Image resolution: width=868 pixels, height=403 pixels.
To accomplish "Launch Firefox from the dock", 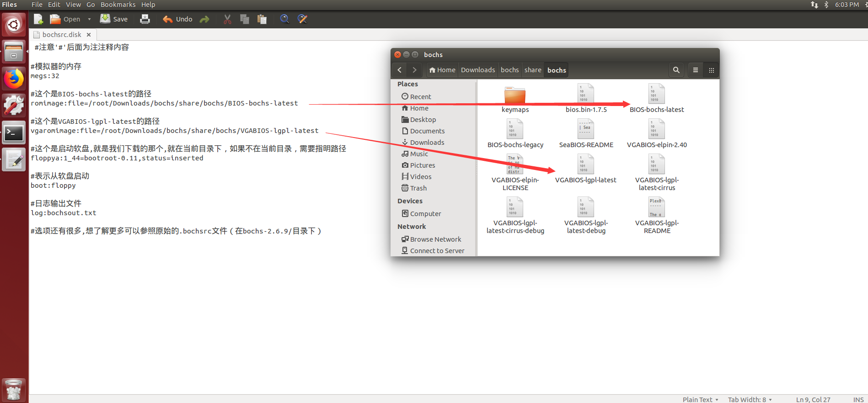I will [x=14, y=79].
